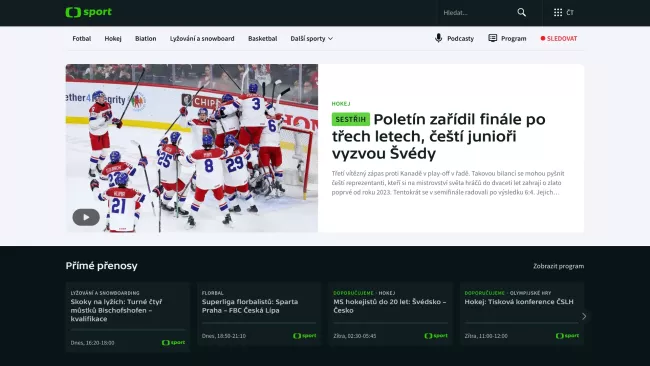Open the hockey team celebration image
Screen dimensions: 650x366
point(192,148)
